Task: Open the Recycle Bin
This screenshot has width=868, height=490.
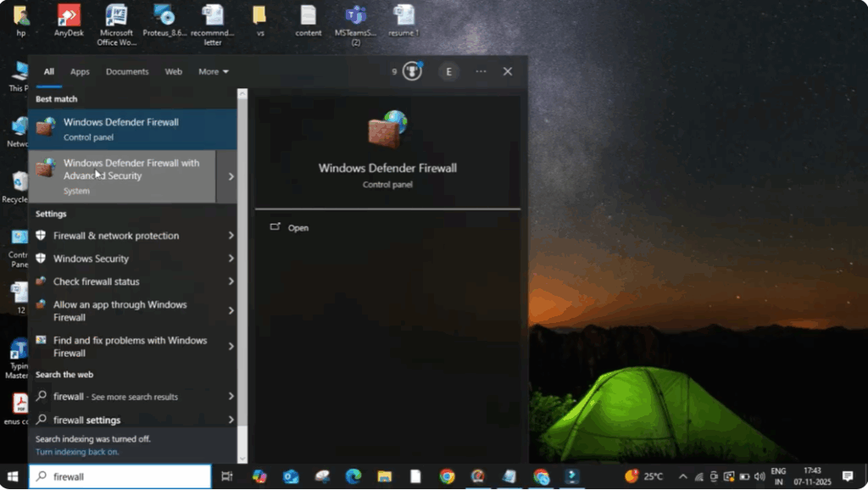Action: [x=19, y=181]
